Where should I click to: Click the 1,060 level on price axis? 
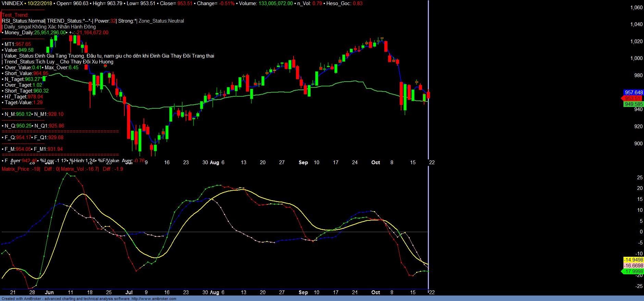[636, 8]
